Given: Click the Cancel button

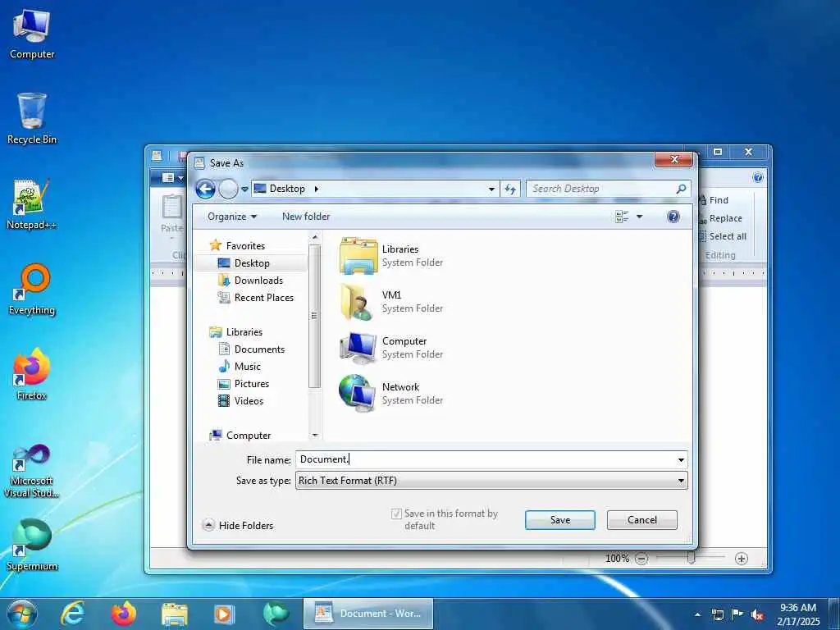Looking at the screenshot, I should coord(641,519).
